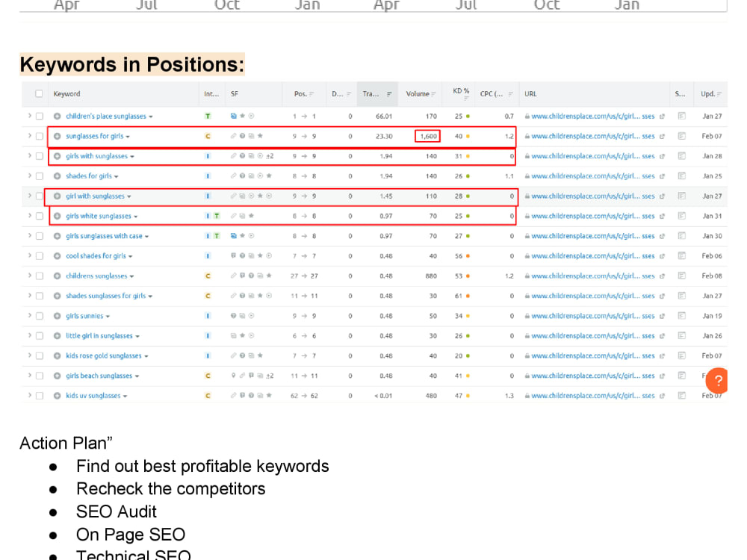Expand the girls sunglasses with case row chevron
Viewport: 747px width, 560px height.
30,236
